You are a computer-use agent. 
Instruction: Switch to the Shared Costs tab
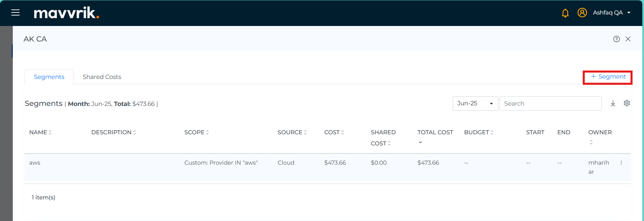[102, 77]
